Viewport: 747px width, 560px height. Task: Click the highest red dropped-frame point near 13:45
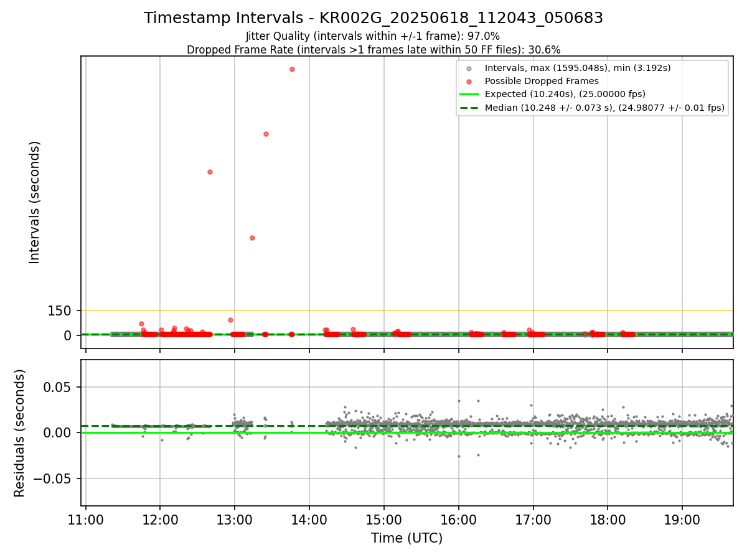click(292, 69)
